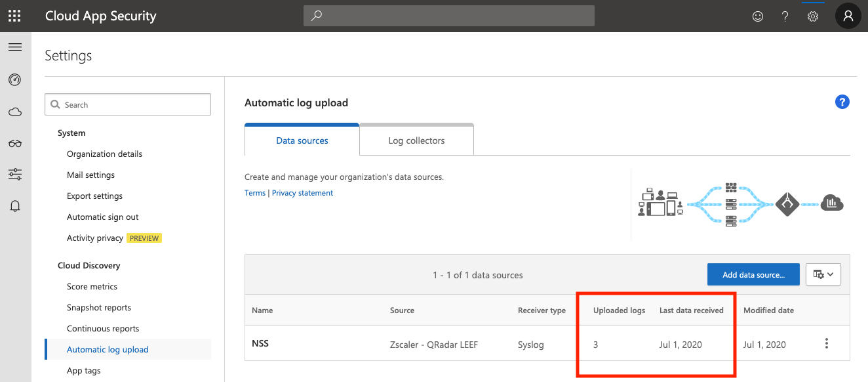Image resolution: width=868 pixels, height=382 pixels.
Task: Click the user account avatar
Action: pyautogui.click(x=848, y=16)
